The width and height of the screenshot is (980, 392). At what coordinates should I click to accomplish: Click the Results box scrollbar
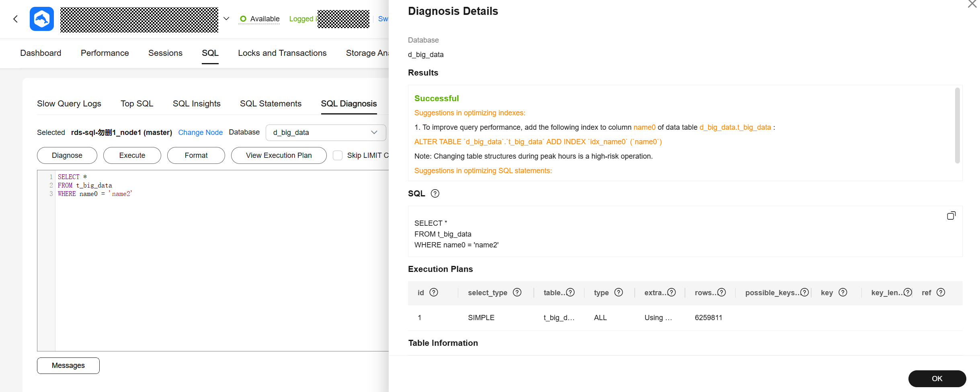click(957, 125)
